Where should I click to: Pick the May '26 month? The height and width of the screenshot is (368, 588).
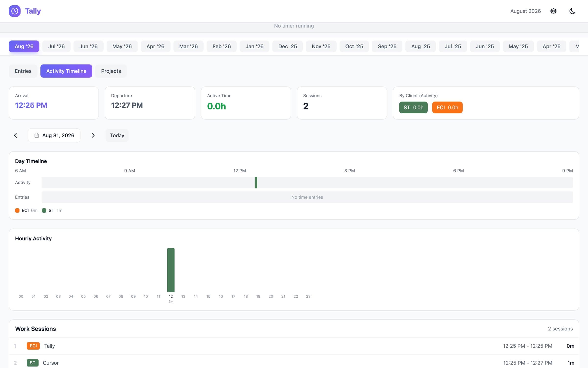click(x=122, y=46)
